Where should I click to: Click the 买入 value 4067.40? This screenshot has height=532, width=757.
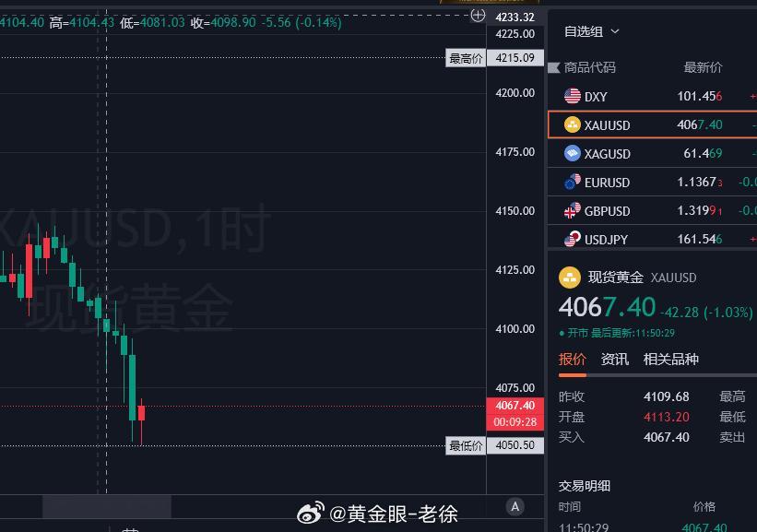pyautogui.click(x=667, y=437)
